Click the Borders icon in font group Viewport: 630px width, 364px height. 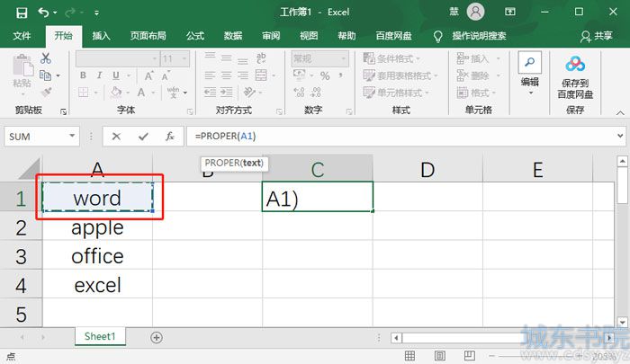coord(83,93)
